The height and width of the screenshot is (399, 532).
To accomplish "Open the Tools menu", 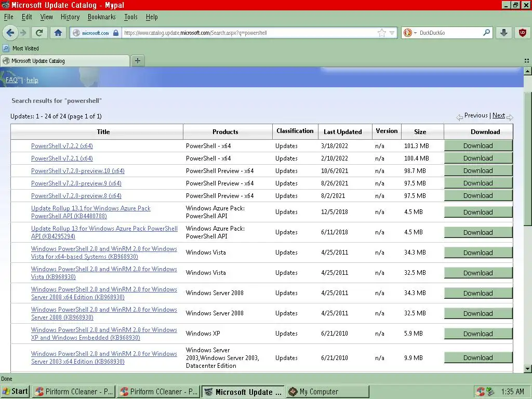I will [130, 17].
